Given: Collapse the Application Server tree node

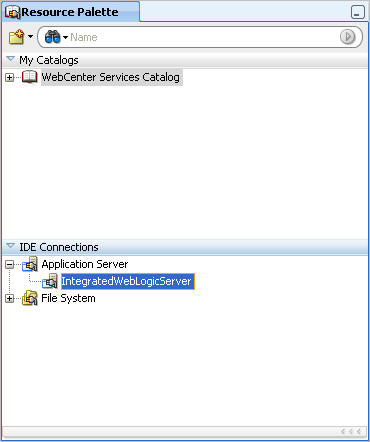Looking at the screenshot, I should (10, 265).
